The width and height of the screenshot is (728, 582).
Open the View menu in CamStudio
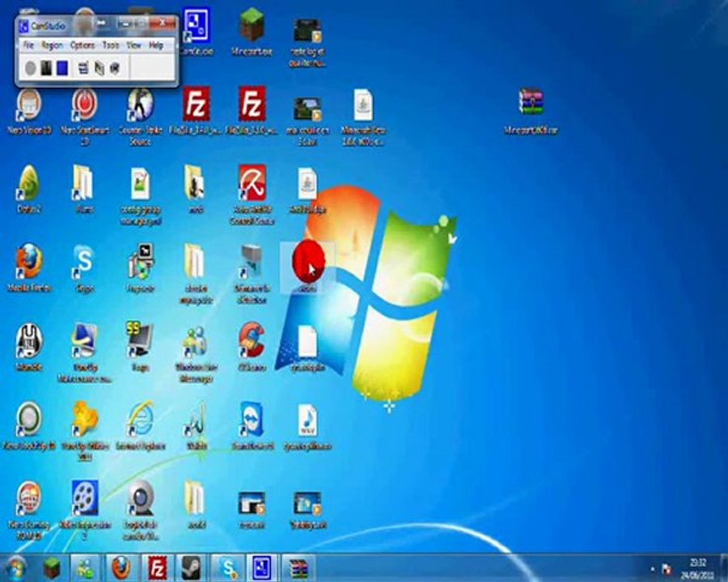(133, 45)
